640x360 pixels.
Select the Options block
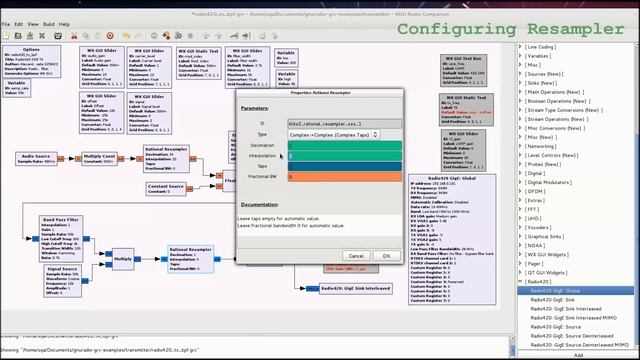(x=31, y=61)
